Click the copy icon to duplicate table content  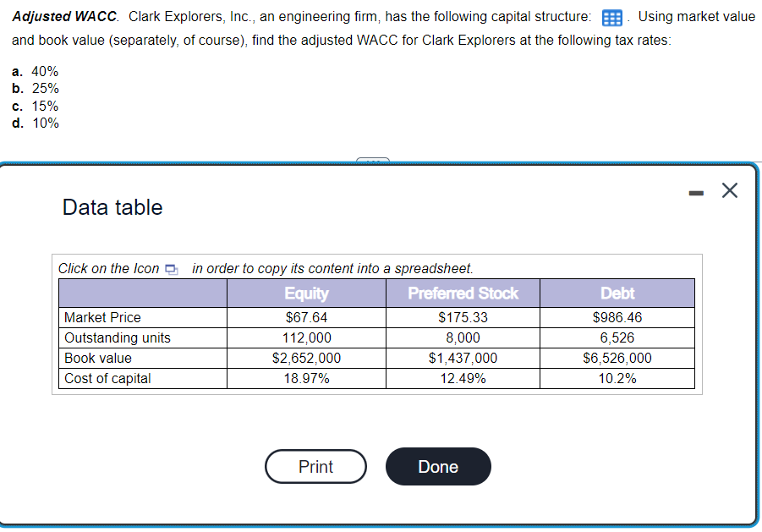click(x=172, y=268)
